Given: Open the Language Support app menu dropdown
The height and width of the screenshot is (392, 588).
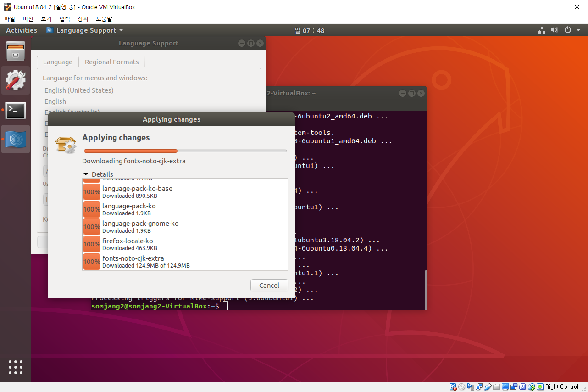Looking at the screenshot, I should click(x=85, y=30).
